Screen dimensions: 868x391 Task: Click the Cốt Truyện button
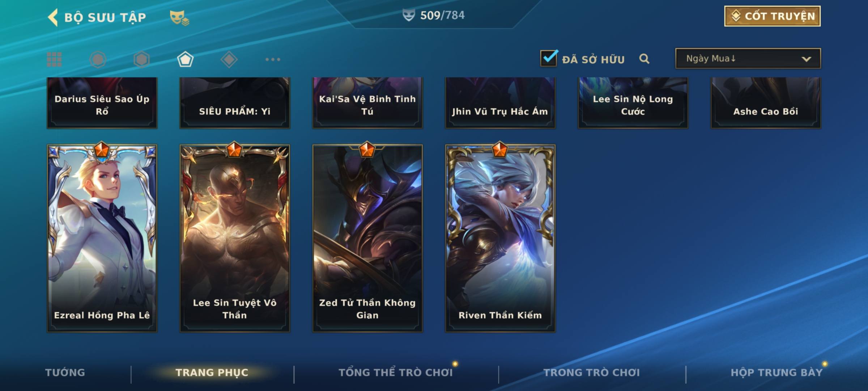point(772,16)
